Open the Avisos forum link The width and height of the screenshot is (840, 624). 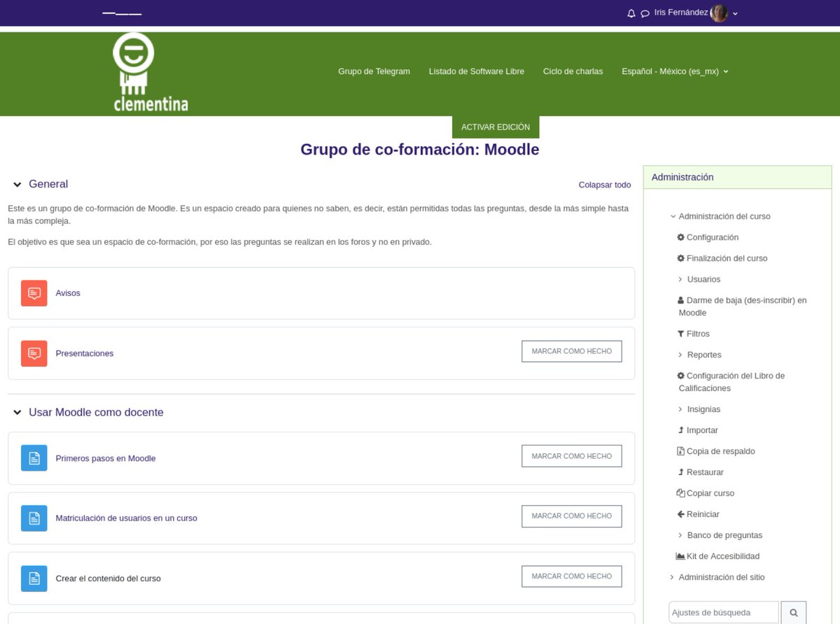(68, 293)
